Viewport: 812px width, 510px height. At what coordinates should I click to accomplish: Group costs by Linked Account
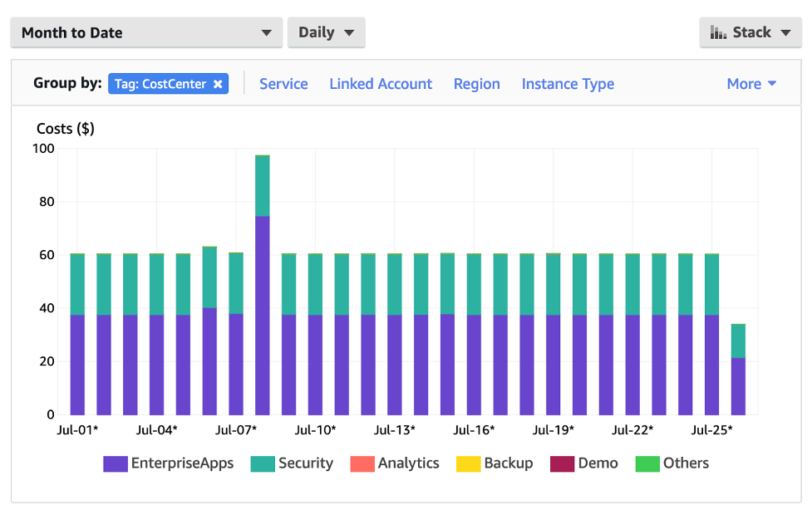tap(381, 84)
